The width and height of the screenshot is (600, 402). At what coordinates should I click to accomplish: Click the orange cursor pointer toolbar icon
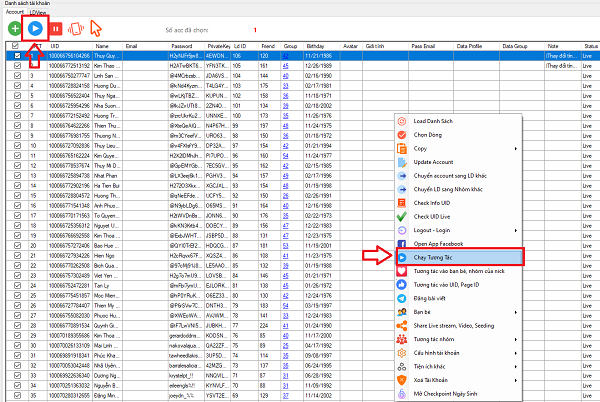(x=96, y=29)
